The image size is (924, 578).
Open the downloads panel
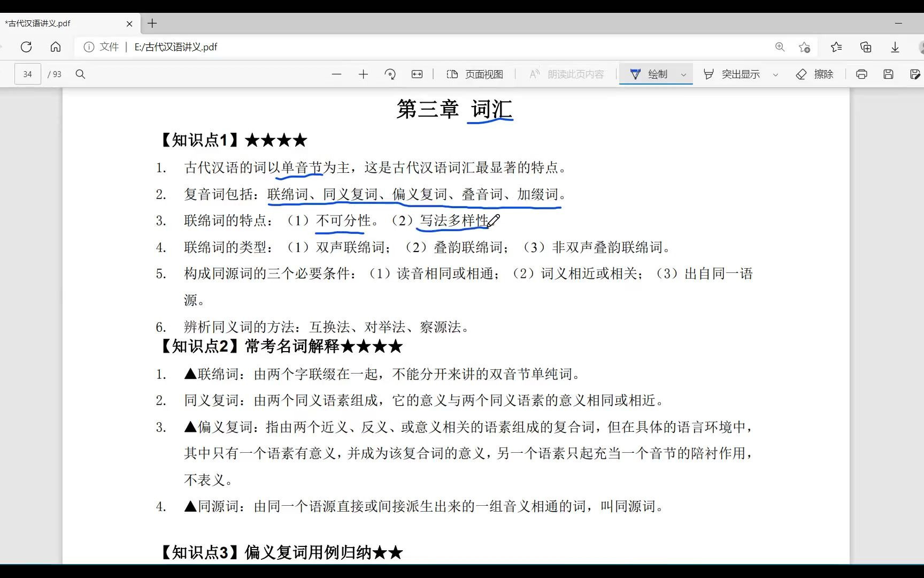(x=895, y=47)
